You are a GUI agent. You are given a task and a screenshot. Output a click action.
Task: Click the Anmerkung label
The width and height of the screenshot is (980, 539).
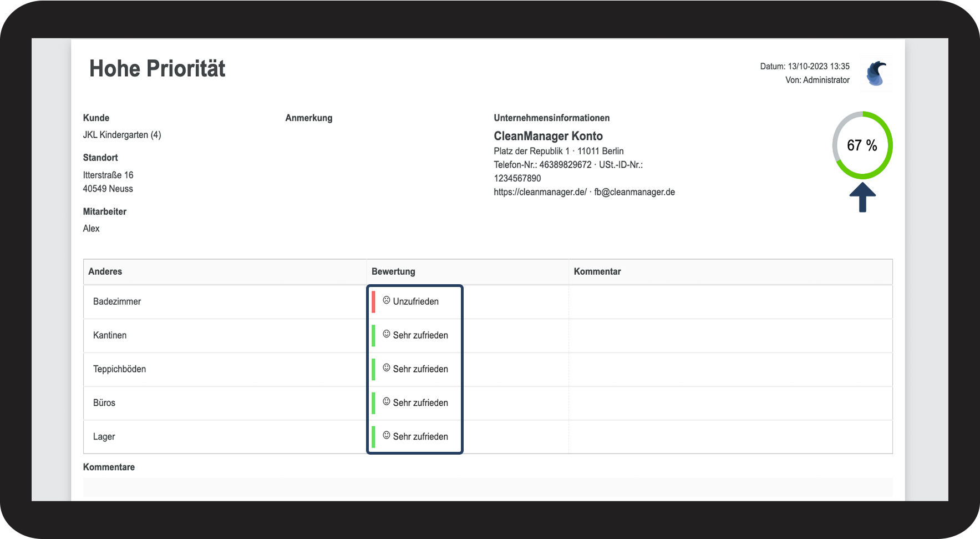coord(309,118)
